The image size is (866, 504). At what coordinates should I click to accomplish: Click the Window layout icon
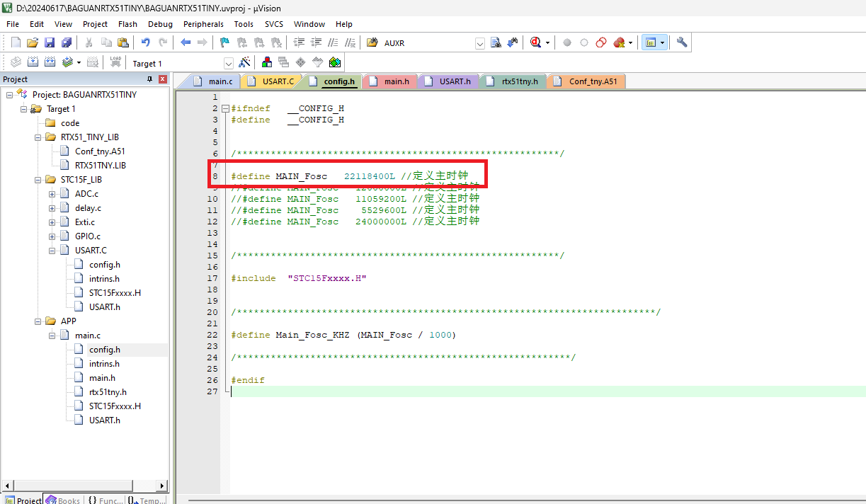pyautogui.click(x=650, y=42)
